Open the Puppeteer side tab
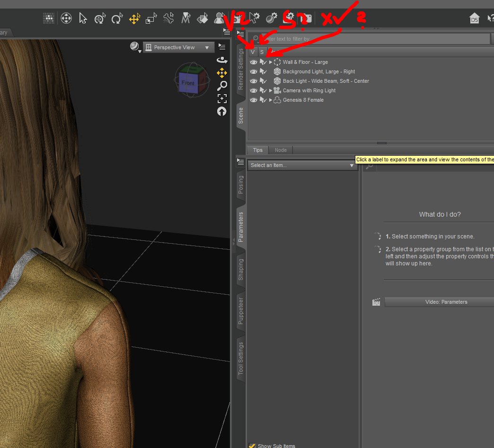The height and width of the screenshot is (448, 494). 241,311
